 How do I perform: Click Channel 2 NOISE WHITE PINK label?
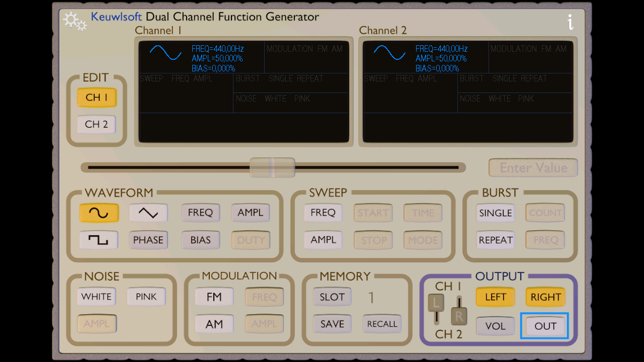(497, 99)
